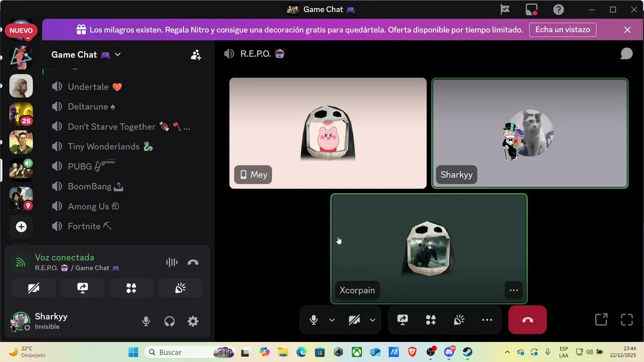Screen dimensions: 644x362
Task: Hang up with the red disconnect button
Action: click(528, 320)
